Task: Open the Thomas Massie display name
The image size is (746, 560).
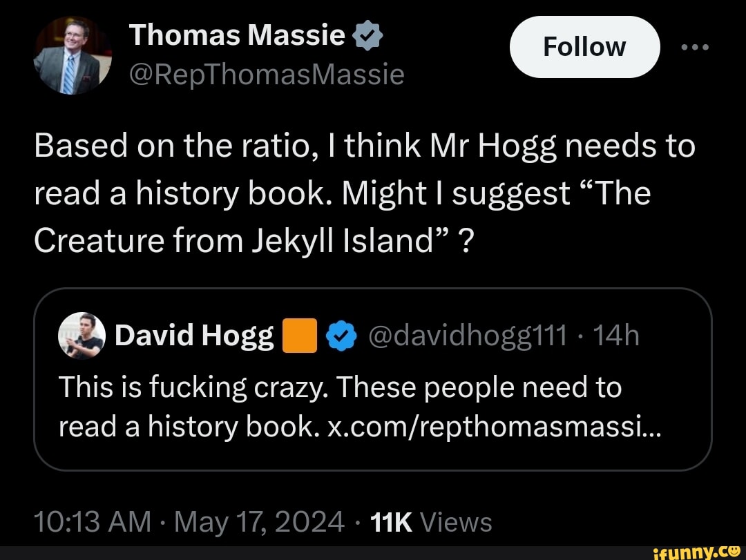Action: click(x=238, y=35)
